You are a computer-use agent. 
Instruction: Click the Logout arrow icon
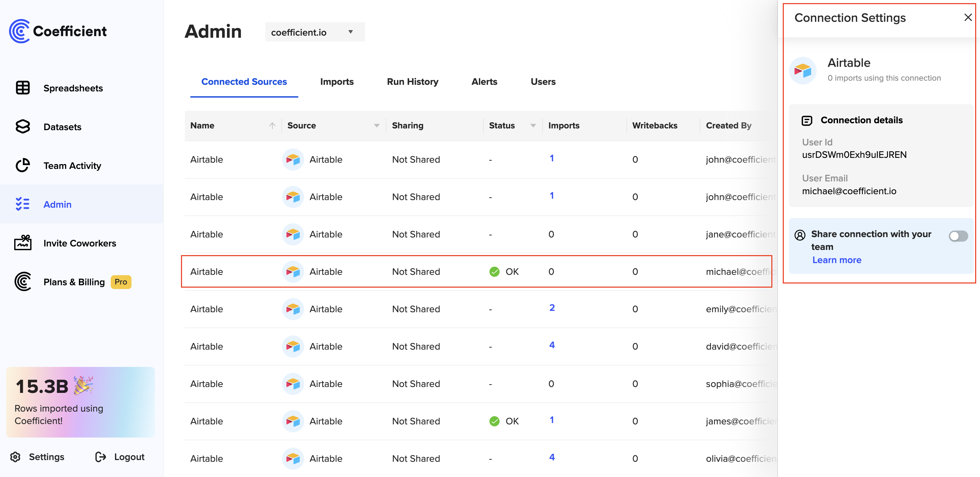pos(100,457)
